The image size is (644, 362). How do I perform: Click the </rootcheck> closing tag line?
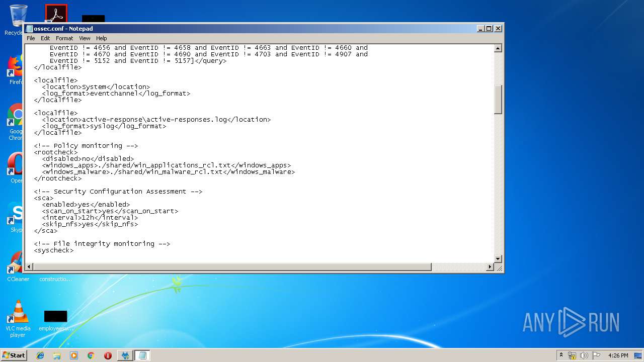point(57,178)
